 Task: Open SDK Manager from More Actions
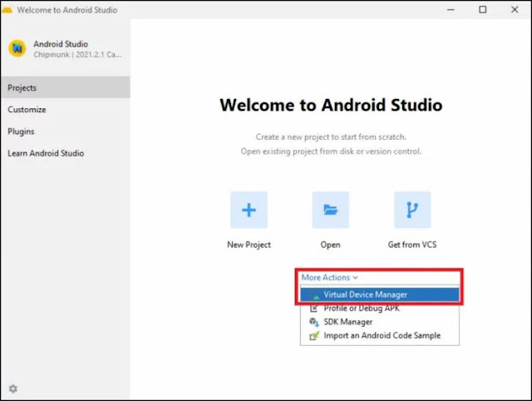tap(380, 322)
